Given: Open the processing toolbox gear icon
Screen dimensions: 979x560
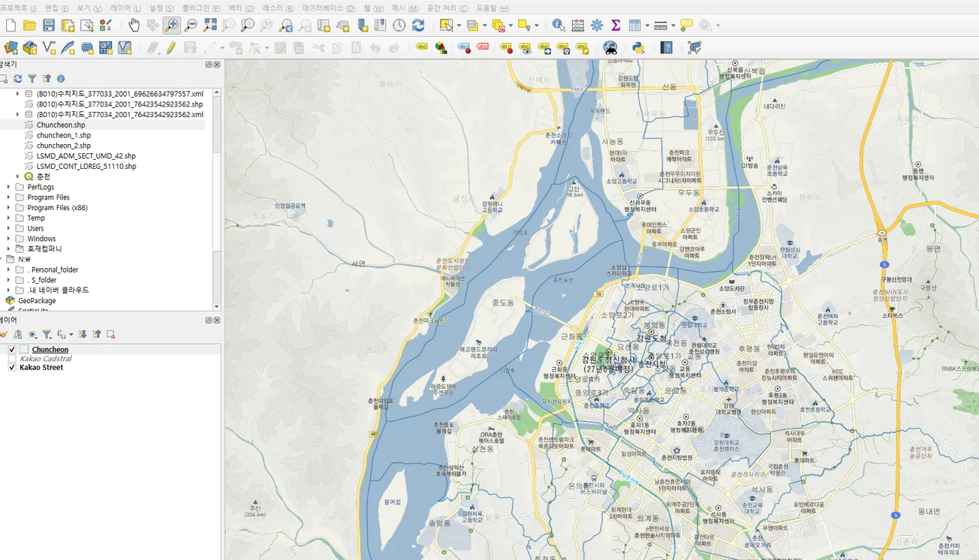Looking at the screenshot, I should click(597, 26).
